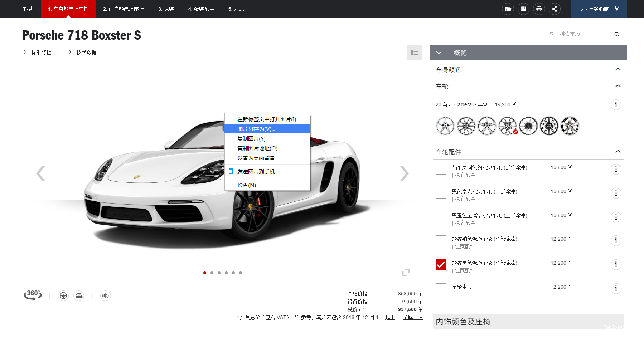Image resolution: width=644 pixels, height=338 pixels.
Task: Open the 360° view of the car
Action: pos(33,295)
